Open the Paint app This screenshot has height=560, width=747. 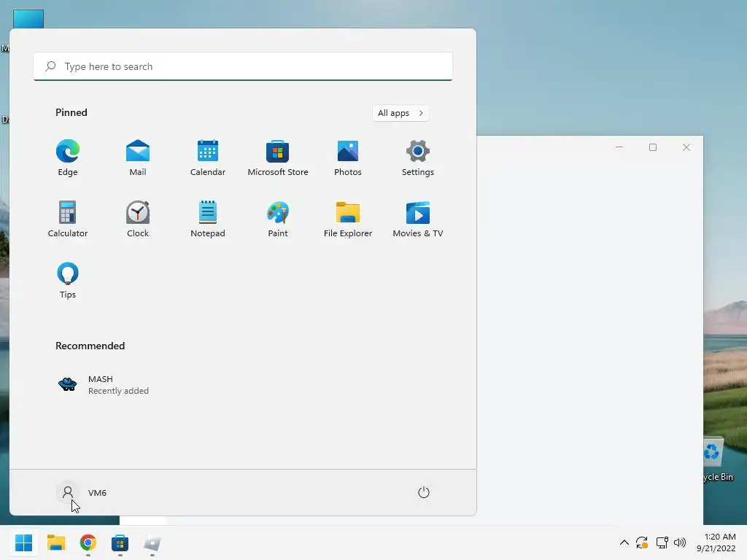coord(278,219)
